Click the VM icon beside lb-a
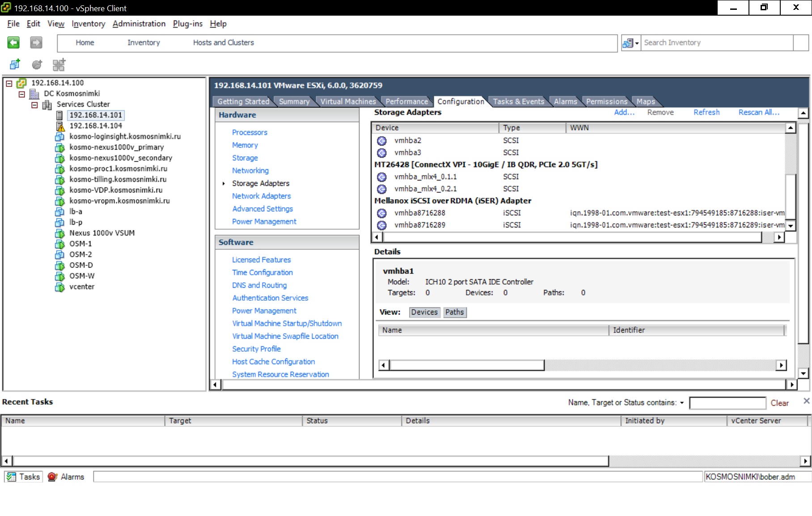The image size is (812, 516). point(59,212)
